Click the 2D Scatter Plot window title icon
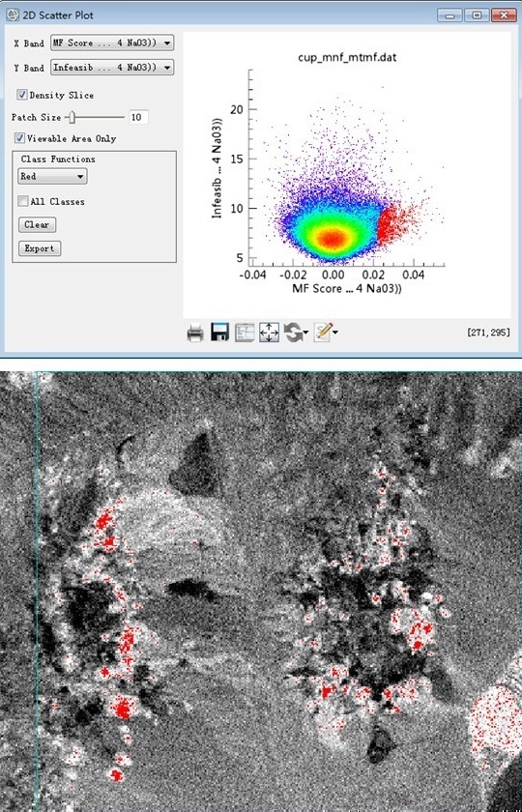This screenshot has height=812, width=522. (x=12, y=15)
